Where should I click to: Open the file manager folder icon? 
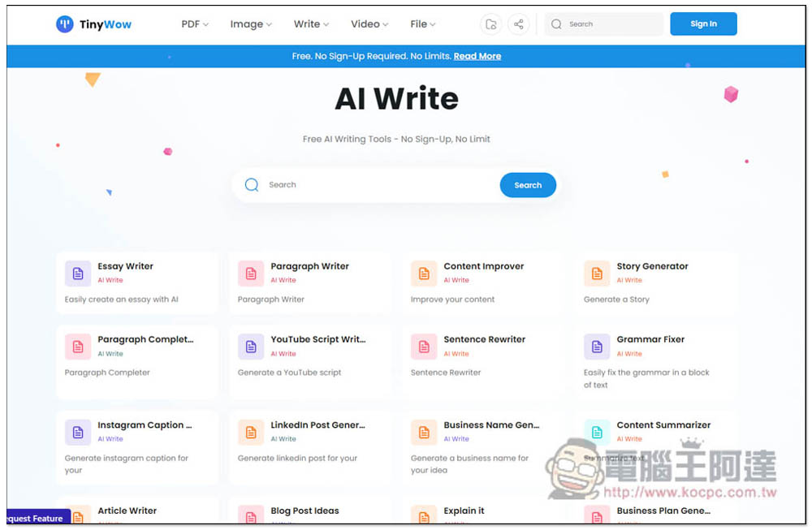pos(491,24)
